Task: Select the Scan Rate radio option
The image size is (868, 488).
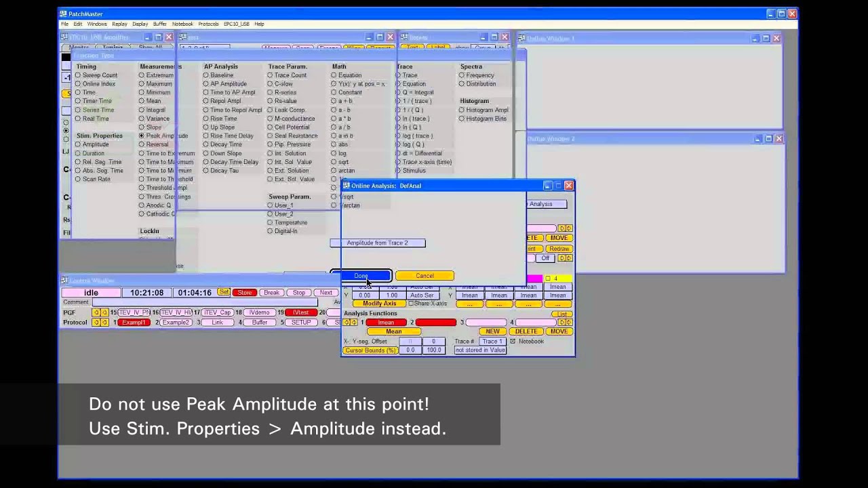Action: [x=78, y=179]
